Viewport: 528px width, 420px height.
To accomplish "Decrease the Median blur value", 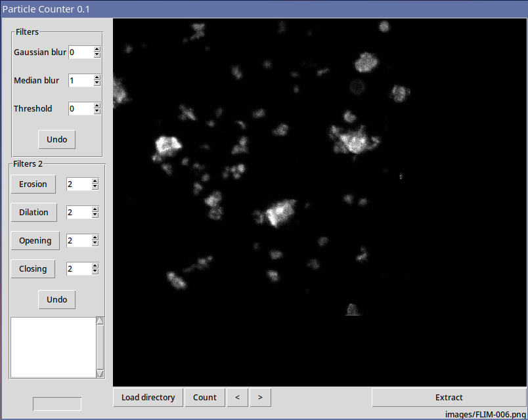I will point(97,83).
